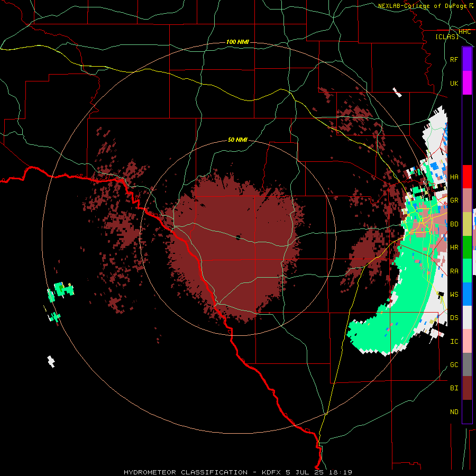The image size is (476, 476).
Task: Click the GR dusty pink legend swatch
Action: [x=467, y=200]
